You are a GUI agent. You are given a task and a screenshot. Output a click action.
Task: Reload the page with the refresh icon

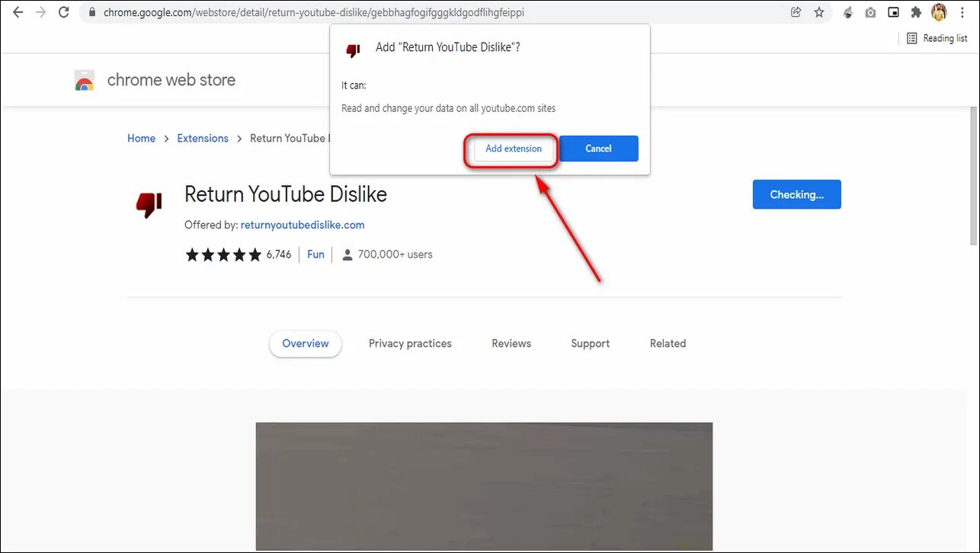pos(64,12)
